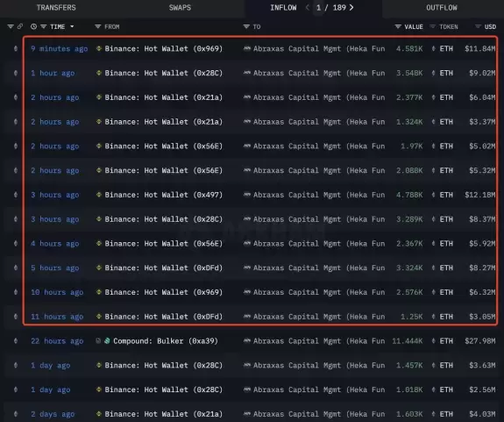Click Binance logo in 11 hours ago row

(x=99, y=317)
